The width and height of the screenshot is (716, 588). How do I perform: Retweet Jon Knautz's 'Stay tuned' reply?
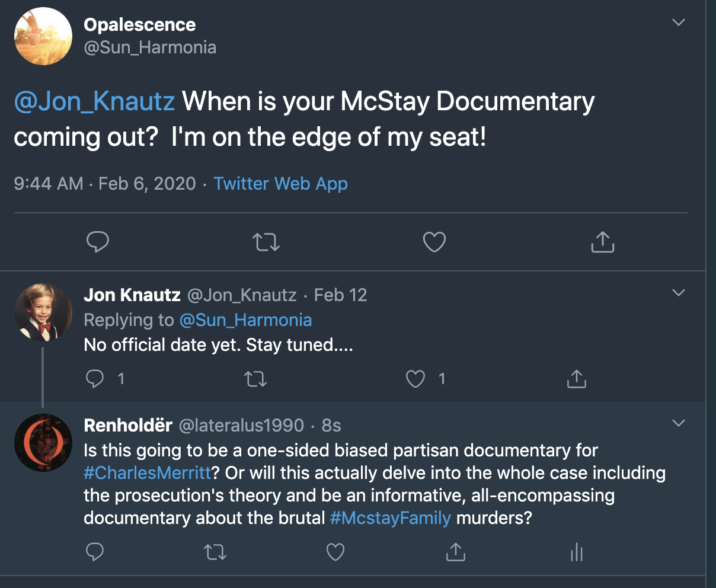(x=255, y=379)
